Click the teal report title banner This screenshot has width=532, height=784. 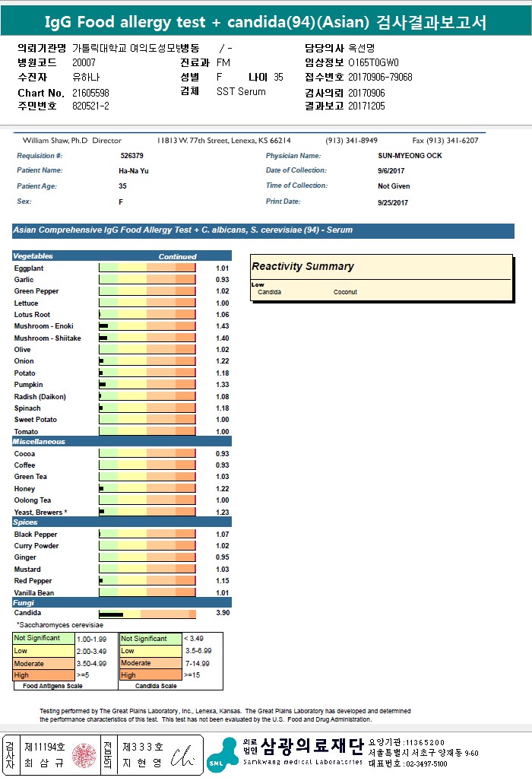(x=266, y=23)
